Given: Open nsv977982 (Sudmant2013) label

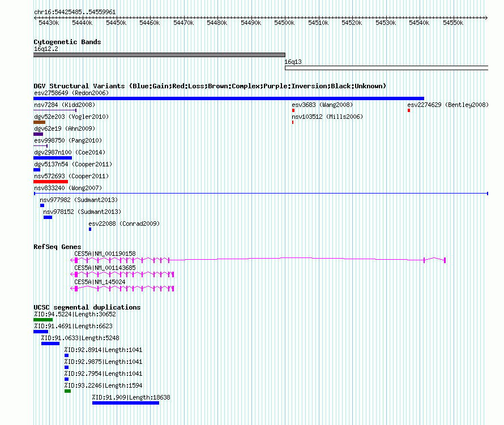Looking at the screenshot, I should 79,200.
